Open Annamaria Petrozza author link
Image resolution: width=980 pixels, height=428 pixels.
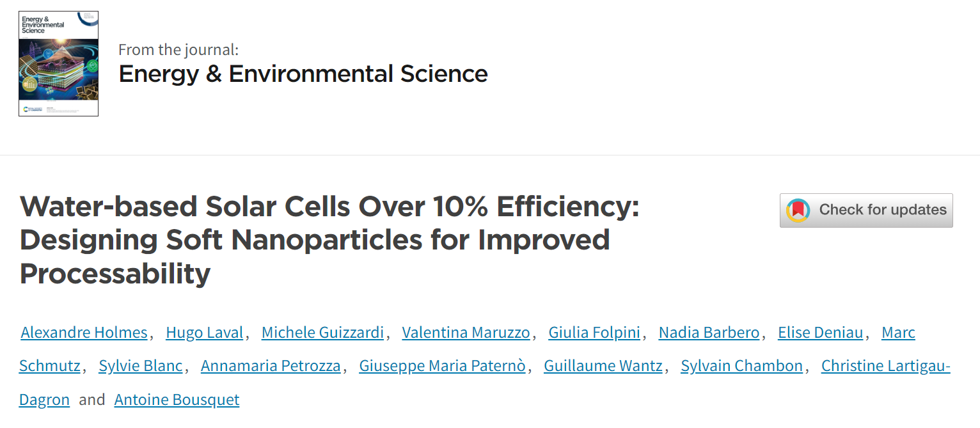(x=271, y=366)
